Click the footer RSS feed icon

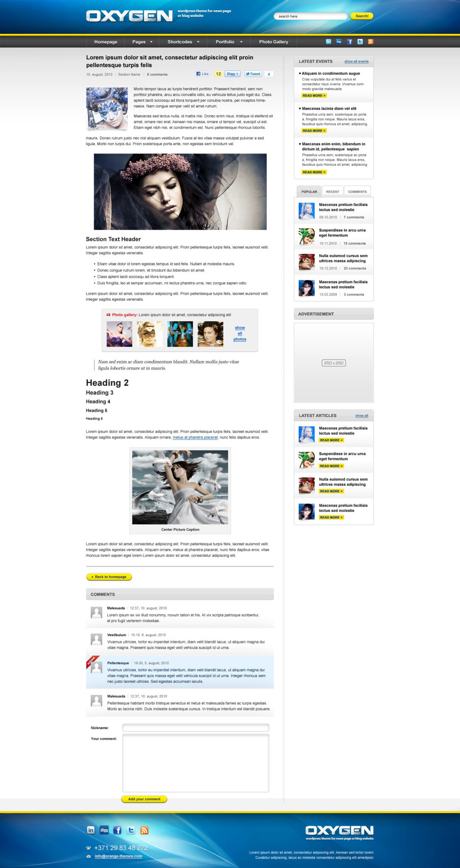click(x=144, y=830)
